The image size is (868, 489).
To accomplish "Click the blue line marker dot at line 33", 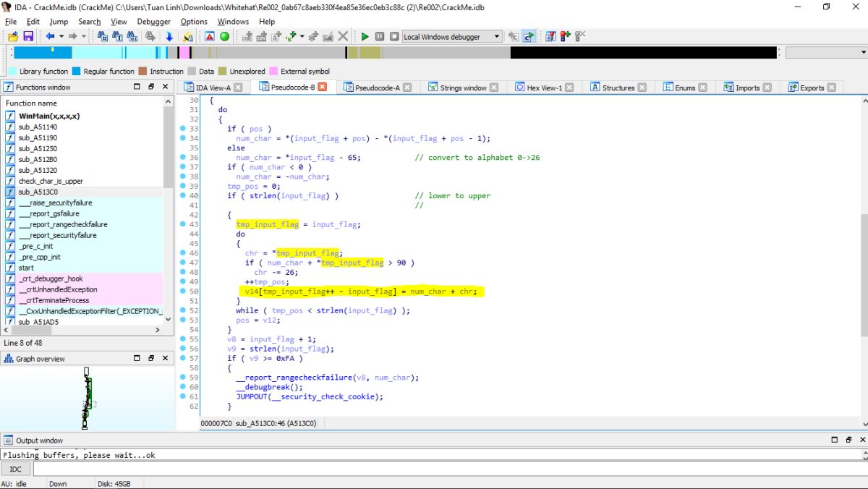I will click(183, 129).
